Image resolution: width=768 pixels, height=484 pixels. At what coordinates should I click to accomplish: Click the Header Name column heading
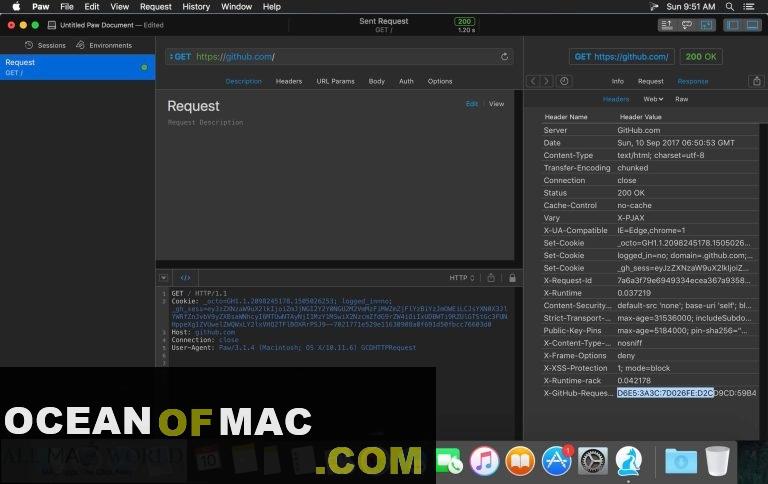pos(566,117)
